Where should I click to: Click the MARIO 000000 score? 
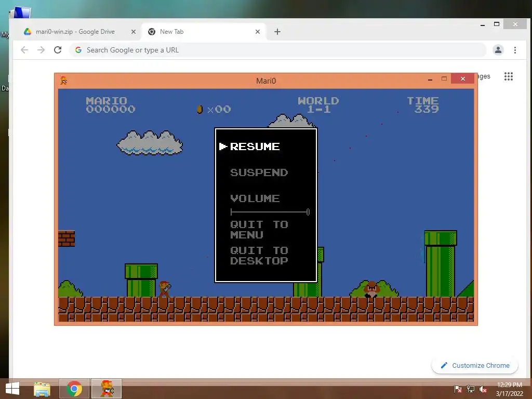(x=111, y=105)
